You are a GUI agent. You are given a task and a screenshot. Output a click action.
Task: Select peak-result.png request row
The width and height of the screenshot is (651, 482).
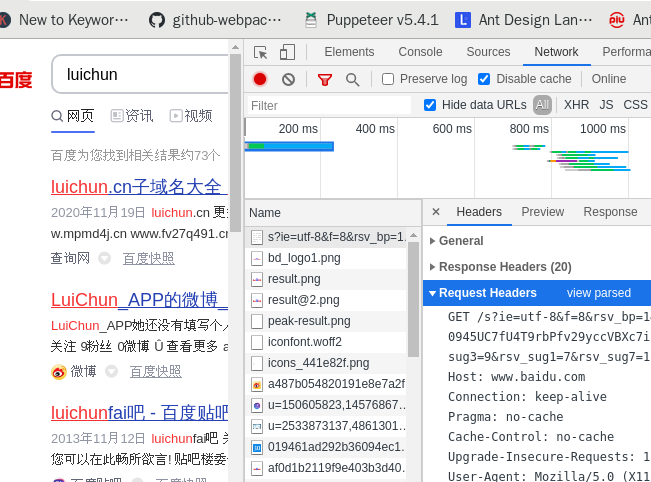point(326,321)
